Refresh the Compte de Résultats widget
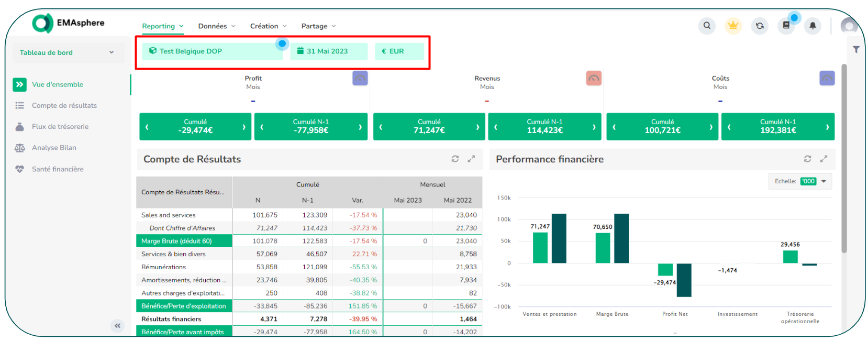 pos(455,159)
